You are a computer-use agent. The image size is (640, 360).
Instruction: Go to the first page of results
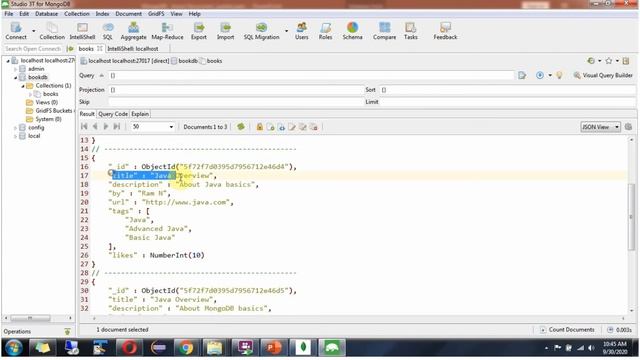pyautogui.click(x=84, y=127)
